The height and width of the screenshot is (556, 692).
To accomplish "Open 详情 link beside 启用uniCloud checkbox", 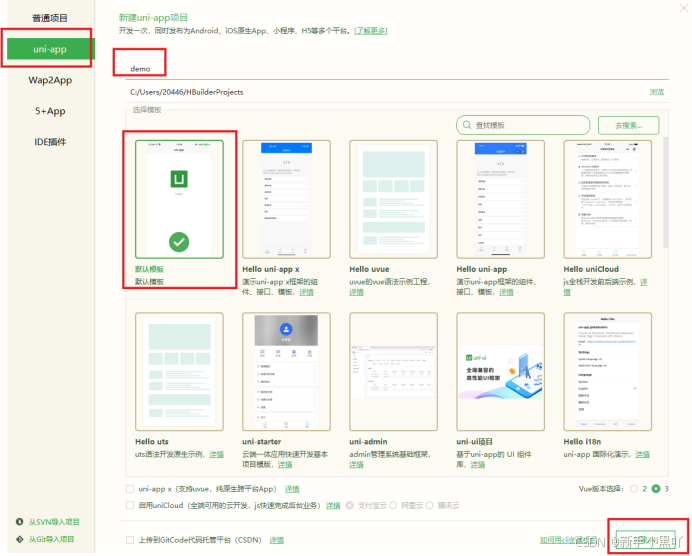I will pyautogui.click(x=333, y=505).
